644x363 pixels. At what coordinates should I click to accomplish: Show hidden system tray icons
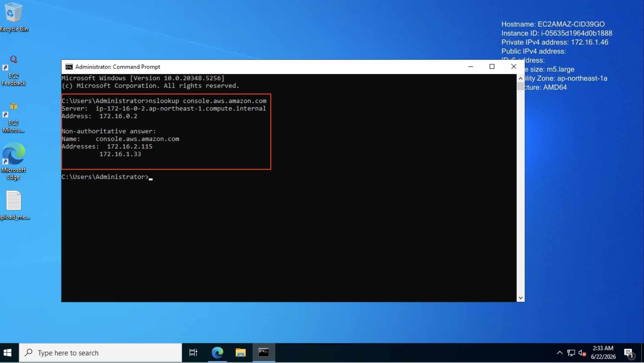[559, 353]
